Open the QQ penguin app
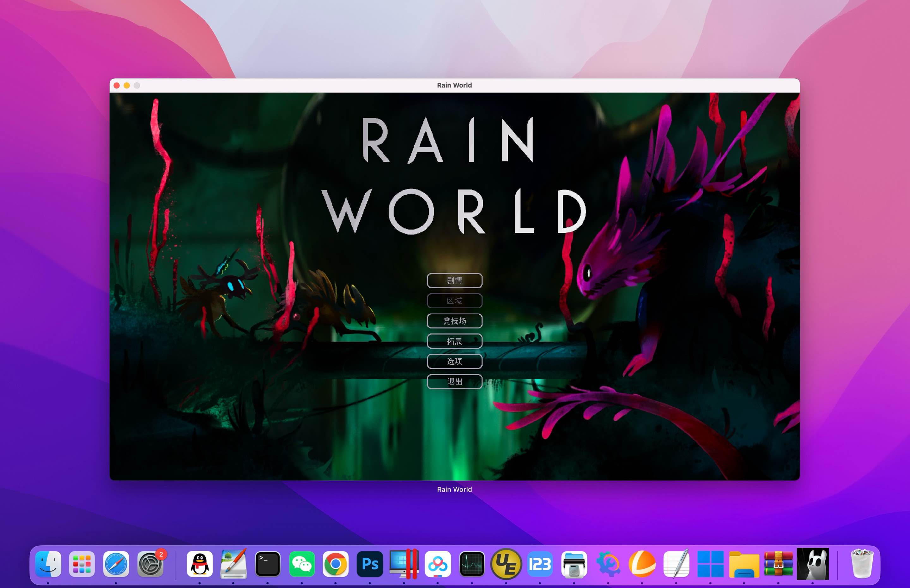910x588 pixels. point(199,564)
